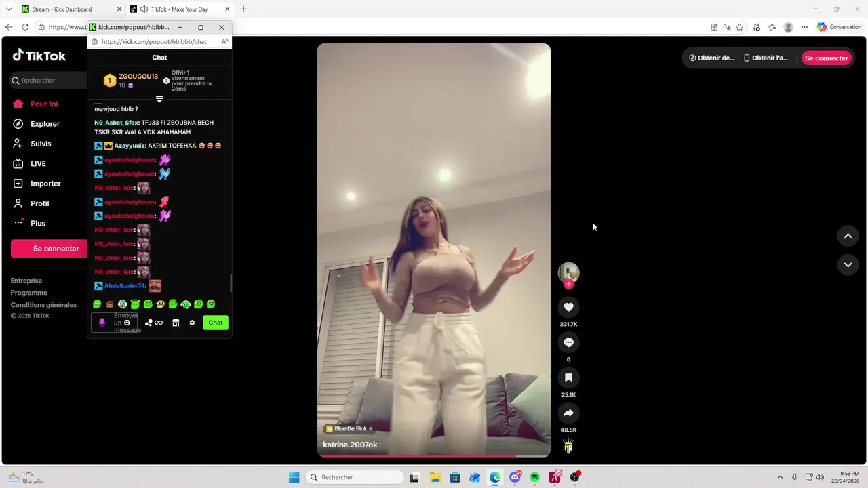The height and width of the screenshot is (488, 868).
Task: Click the Windows Start button
Action: pos(294,477)
